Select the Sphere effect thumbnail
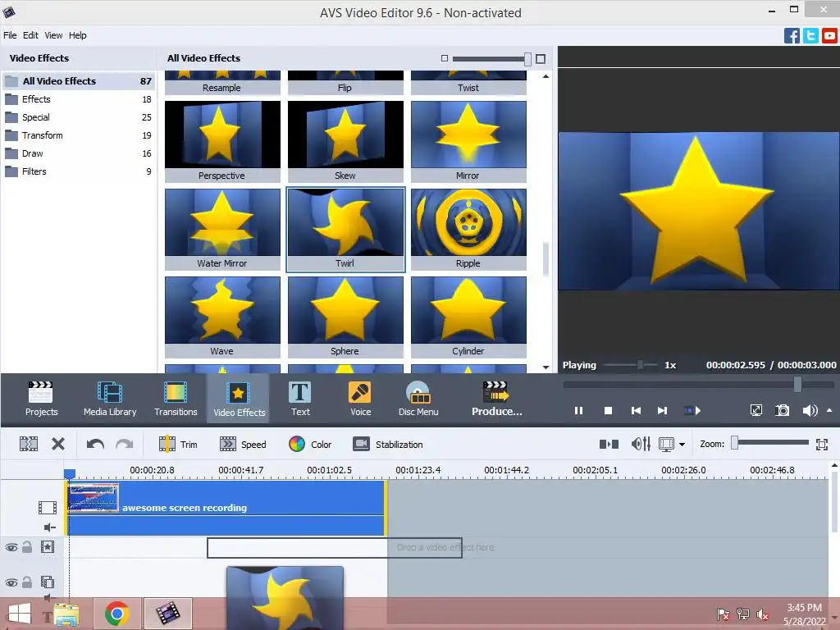The image size is (840, 630). click(345, 317)
